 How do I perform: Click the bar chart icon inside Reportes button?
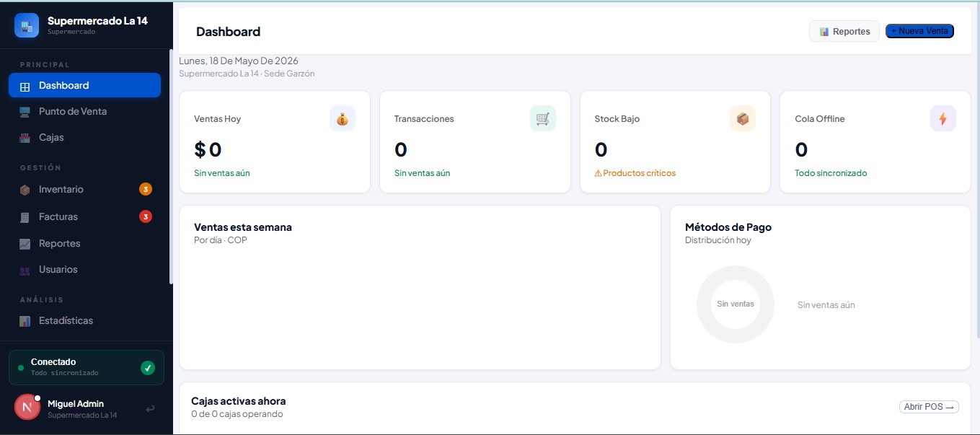[x=824, y=32]
